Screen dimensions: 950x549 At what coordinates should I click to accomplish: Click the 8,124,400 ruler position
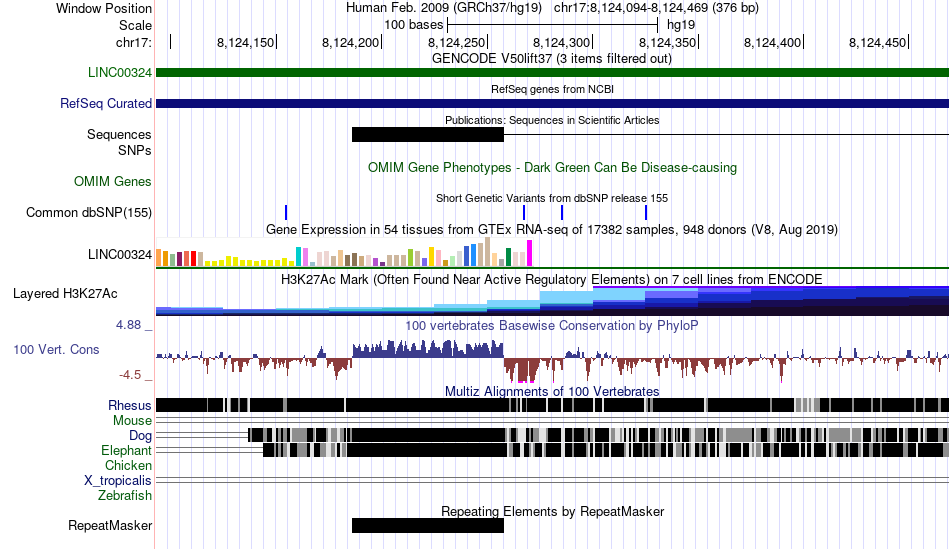772,42
